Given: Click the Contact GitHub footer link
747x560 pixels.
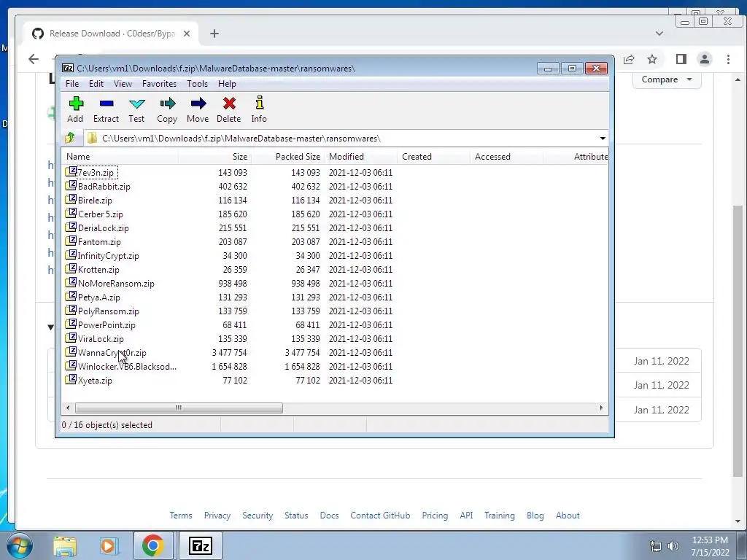Looking at the screenshot, I should click(380, 516).
